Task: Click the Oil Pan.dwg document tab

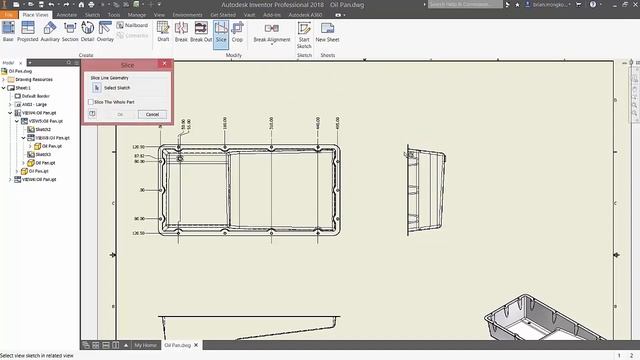Action: coord(178,345)
